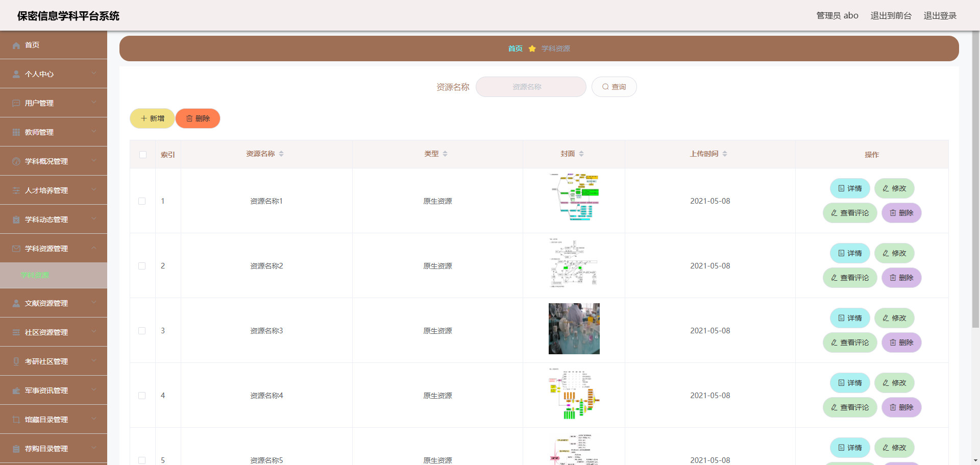Viewport: 980px width, 465px height.
Task: Check the row 3 资源名称3 checkbox
Action: pyautogui.click(x=142, y=331)
